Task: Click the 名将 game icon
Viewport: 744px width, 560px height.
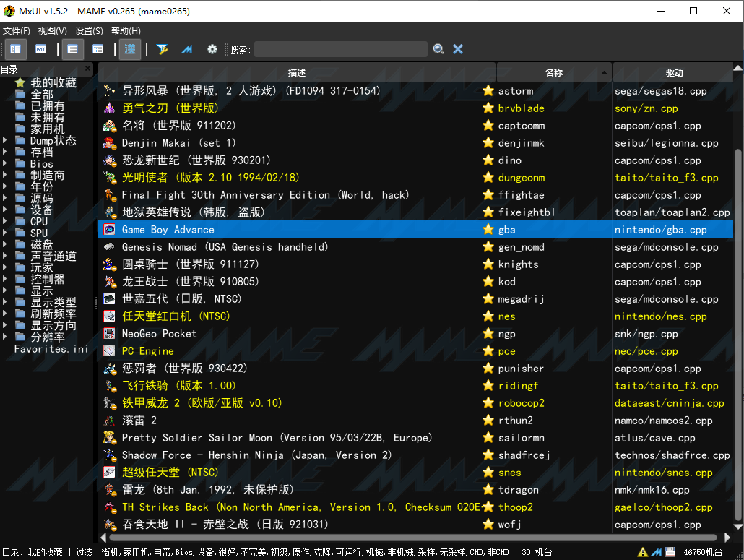Action: [x=110, y=126]
